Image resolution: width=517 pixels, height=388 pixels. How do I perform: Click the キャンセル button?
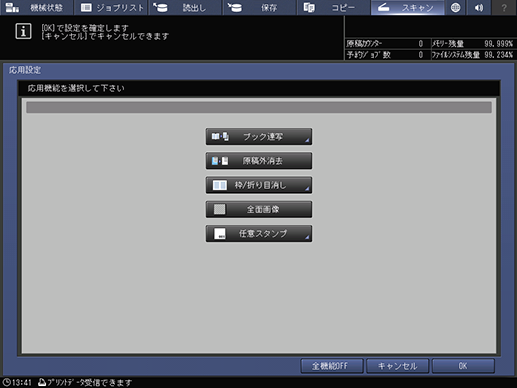pos(397,366)
